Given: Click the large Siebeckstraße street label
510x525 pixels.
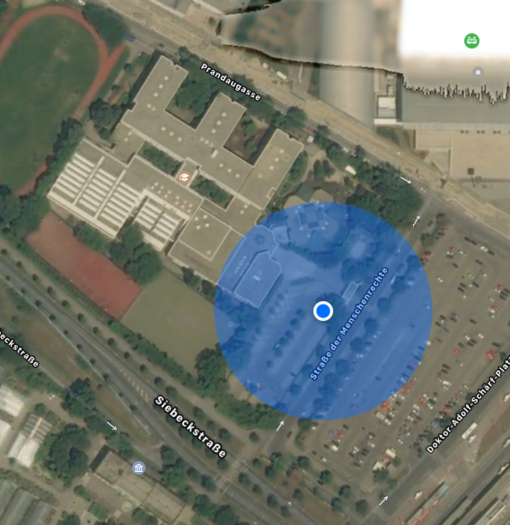Looking at the screenshot, I should pyautogui.click(x=190, y=426).
